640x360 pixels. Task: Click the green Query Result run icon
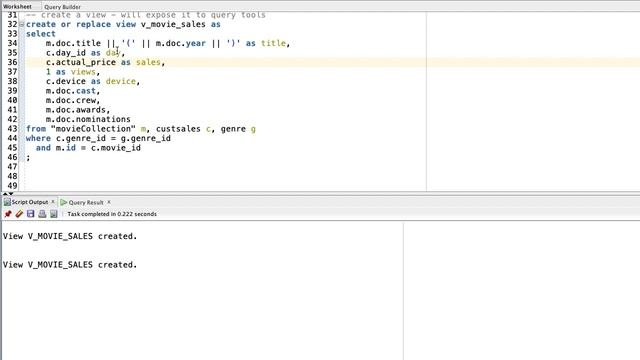point(64,202)
